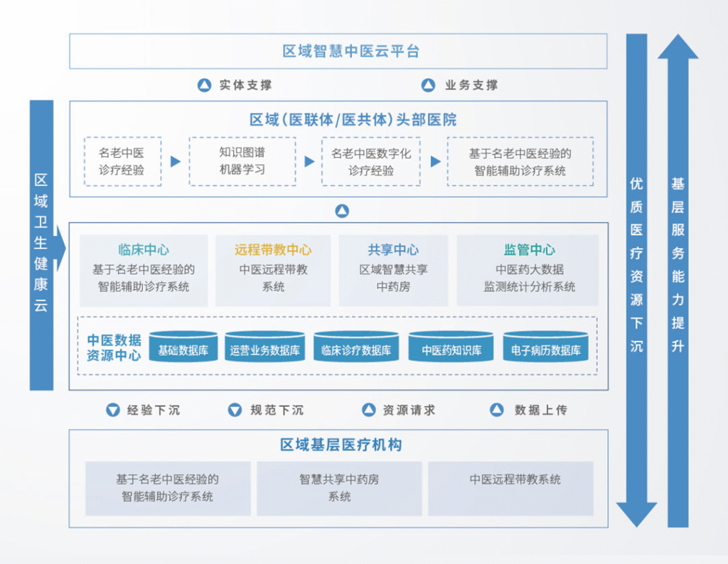Click the up-arrow icon above 临床中心 panel

(342, 211)
